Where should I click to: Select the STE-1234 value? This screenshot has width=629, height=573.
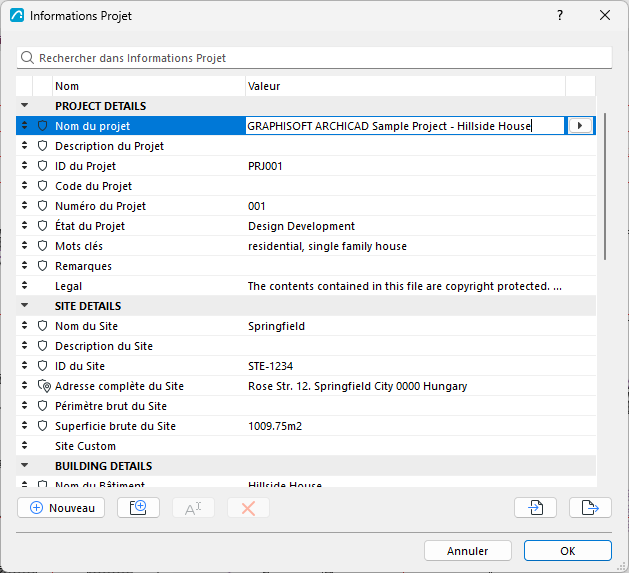click(x=270, y=366)
